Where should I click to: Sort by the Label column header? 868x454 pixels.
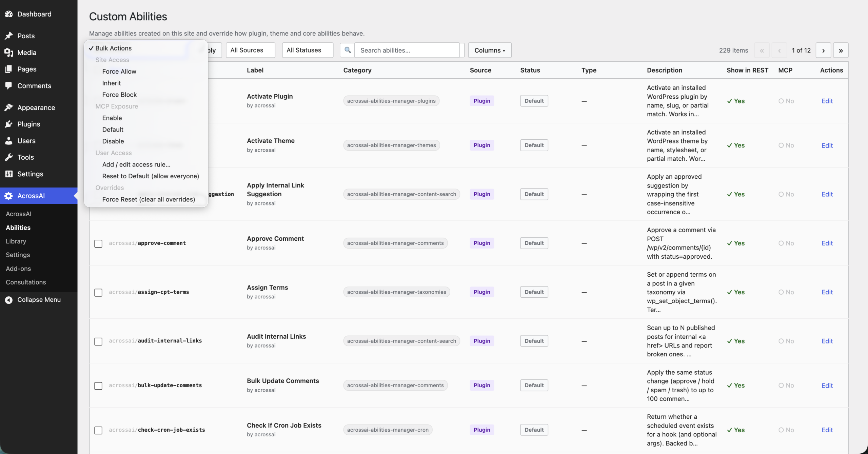tap(255, 70)
